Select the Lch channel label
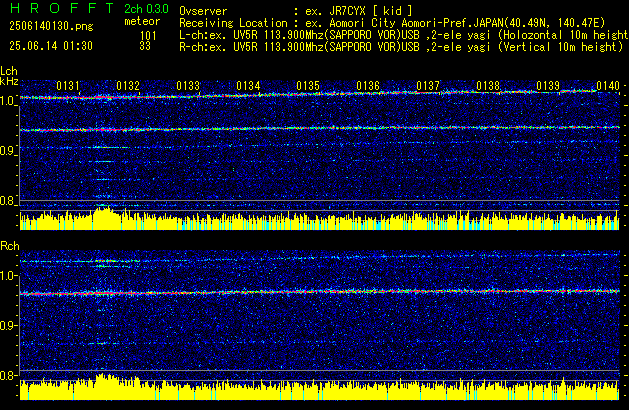This screenshot has width=629, height=410. click(x=9, y=71)
